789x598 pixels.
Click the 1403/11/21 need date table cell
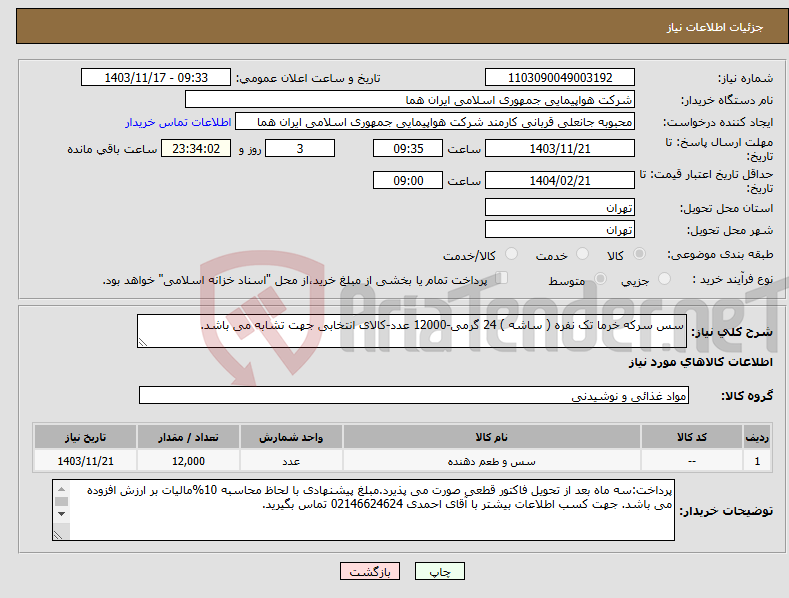85,461
